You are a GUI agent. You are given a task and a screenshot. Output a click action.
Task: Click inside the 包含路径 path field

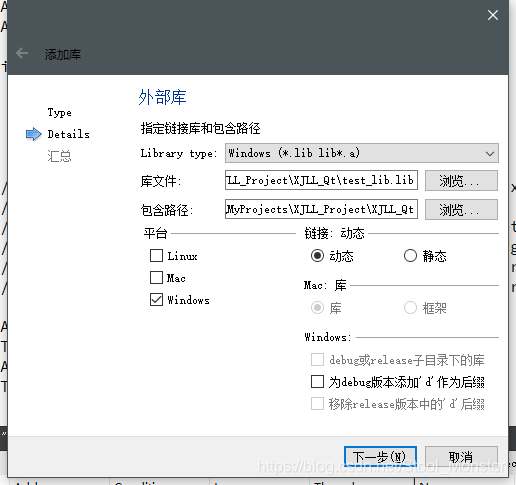coord(321,209)
